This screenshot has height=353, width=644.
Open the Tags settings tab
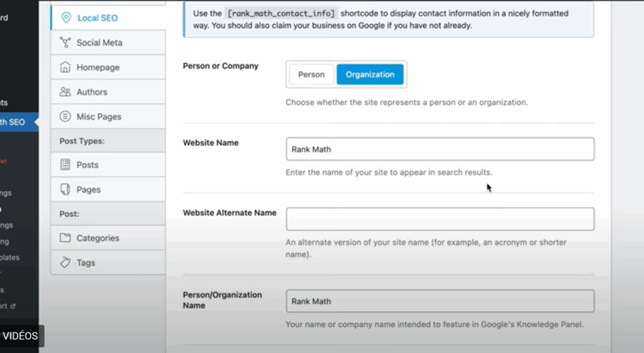(x=108, y=262)
